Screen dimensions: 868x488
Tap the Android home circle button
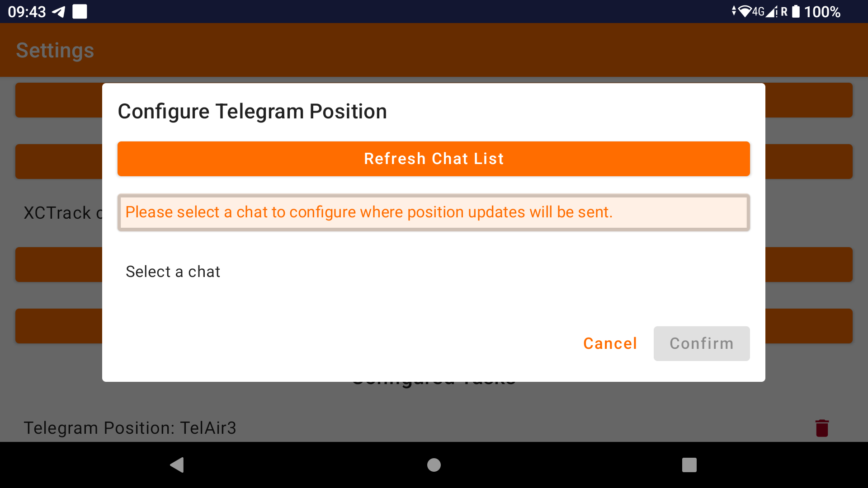434,465
